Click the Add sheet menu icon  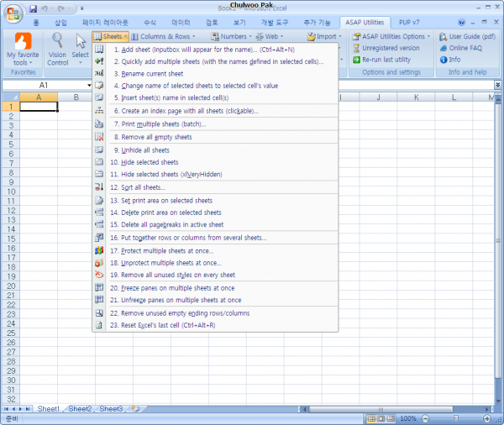99,50
